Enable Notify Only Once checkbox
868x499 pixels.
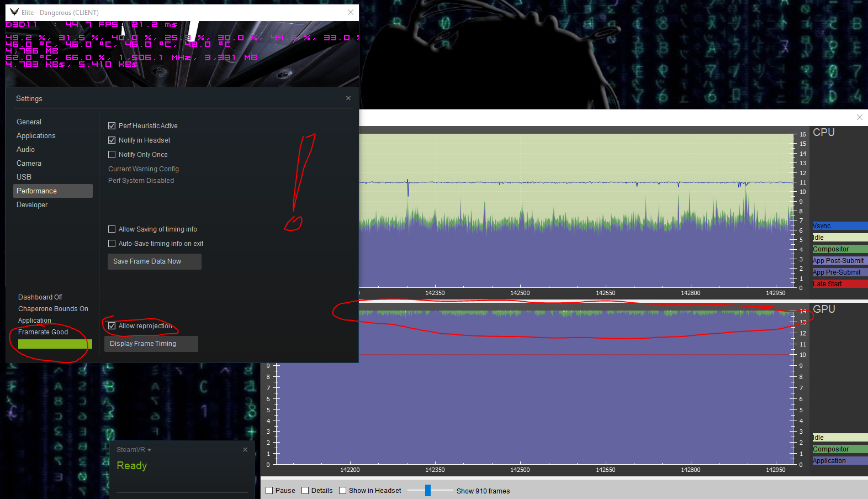point(112,155)
